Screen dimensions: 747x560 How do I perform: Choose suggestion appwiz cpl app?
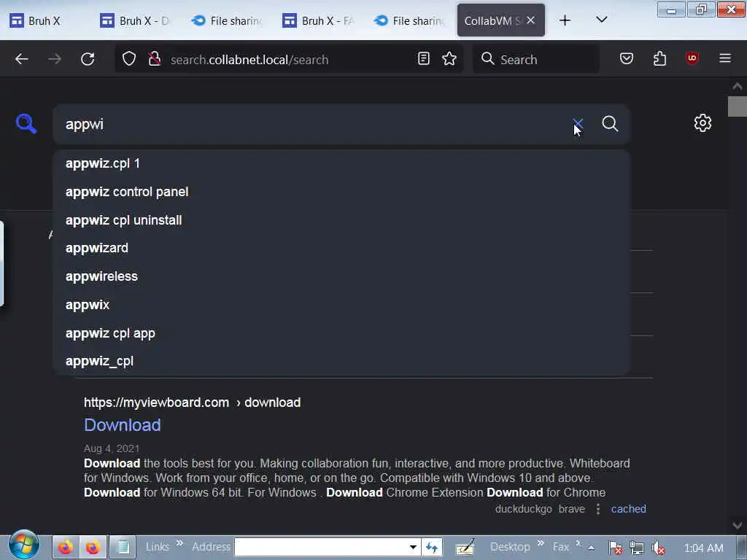[x=341, y=333]
